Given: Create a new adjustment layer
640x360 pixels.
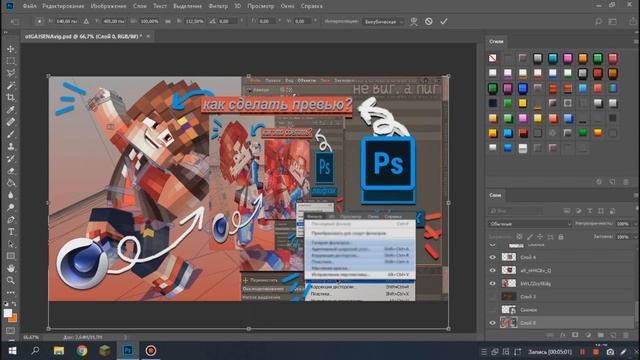Looking at the screenshot, I should coord(588,335).
